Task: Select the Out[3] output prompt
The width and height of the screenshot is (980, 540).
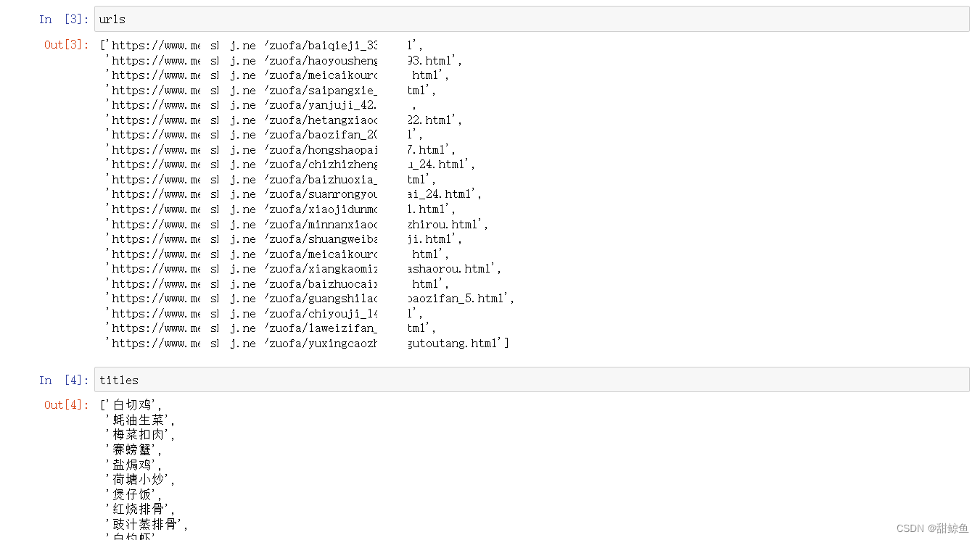Action: coord(66,45)
